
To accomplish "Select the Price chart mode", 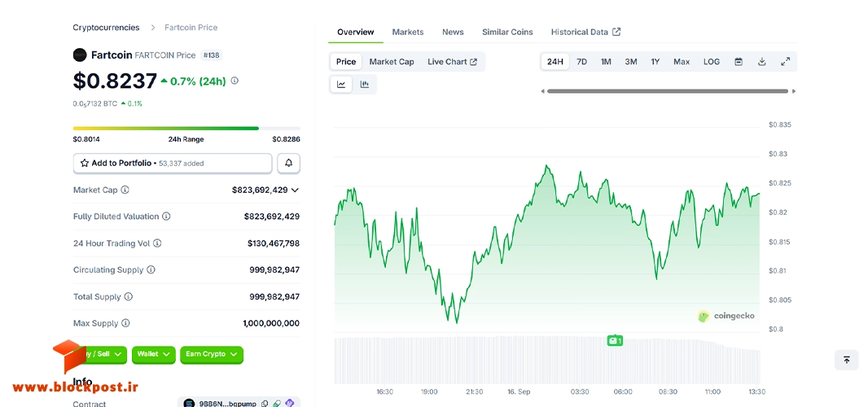I will click(346, 62).
